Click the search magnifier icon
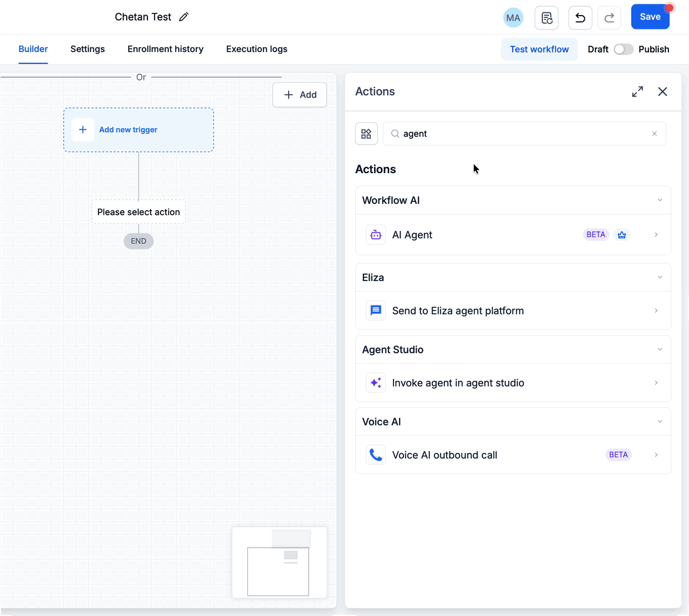The height and width of the screenshot is (616, 689). point(395,134)
